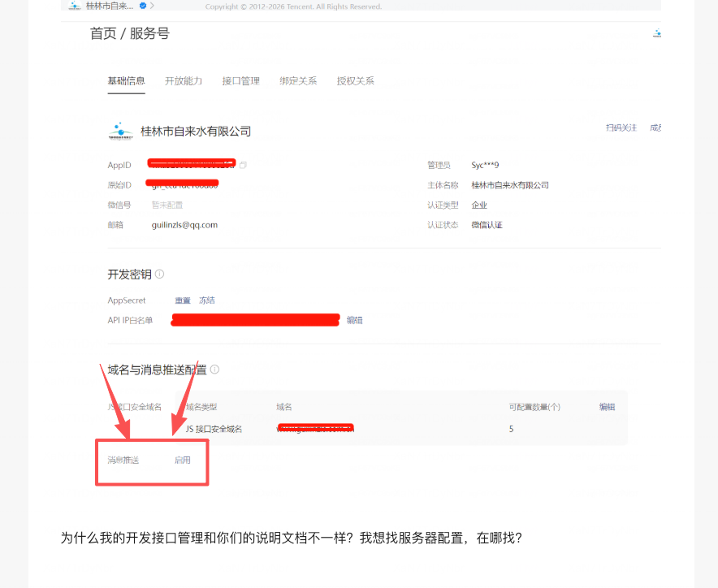Click the 域名类型 column header
Viewport: 718px width, 588px height.
201,407
